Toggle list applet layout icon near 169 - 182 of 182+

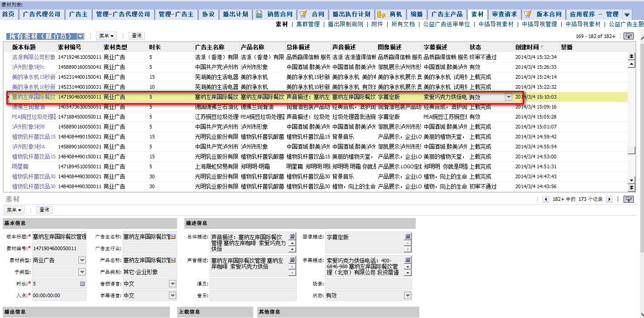(x=629, y=36)
